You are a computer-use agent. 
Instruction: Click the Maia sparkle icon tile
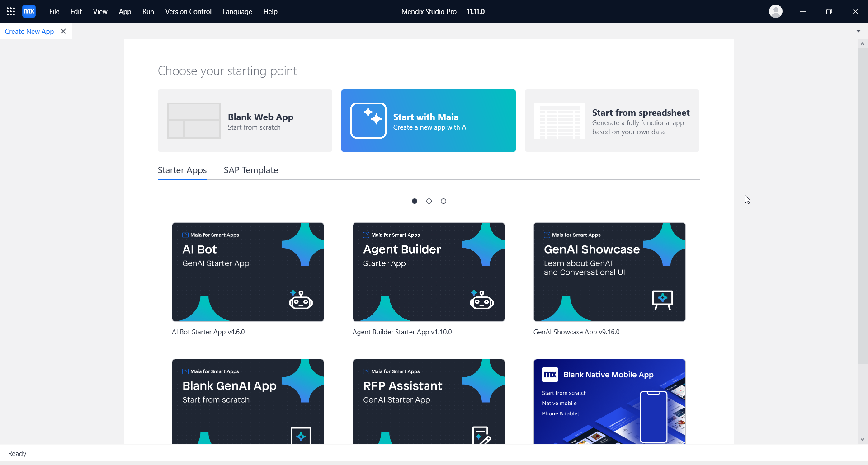[368, 121]
